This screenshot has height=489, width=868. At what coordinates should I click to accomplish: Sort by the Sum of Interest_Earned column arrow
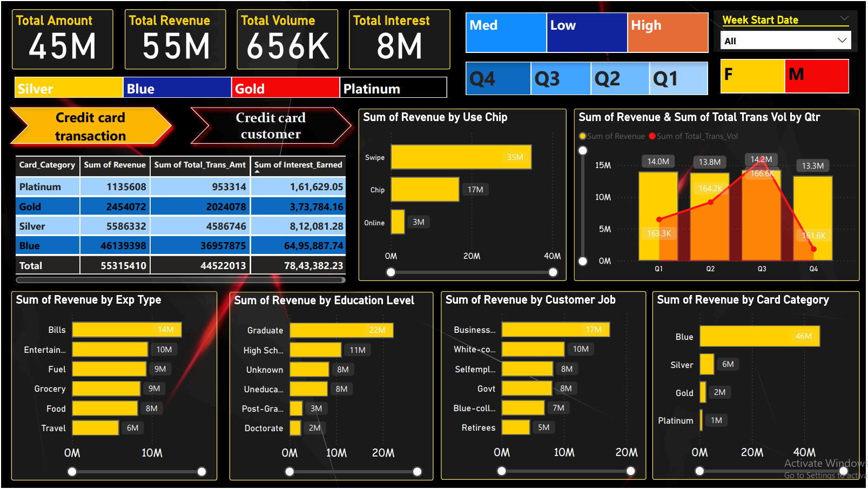(x=257, y=171)
